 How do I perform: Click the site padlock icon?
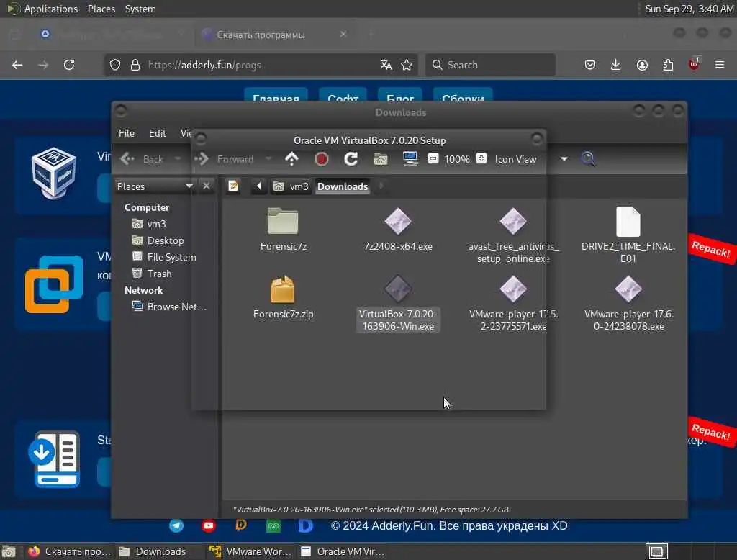pyautogui.click(x=135, y=65)
